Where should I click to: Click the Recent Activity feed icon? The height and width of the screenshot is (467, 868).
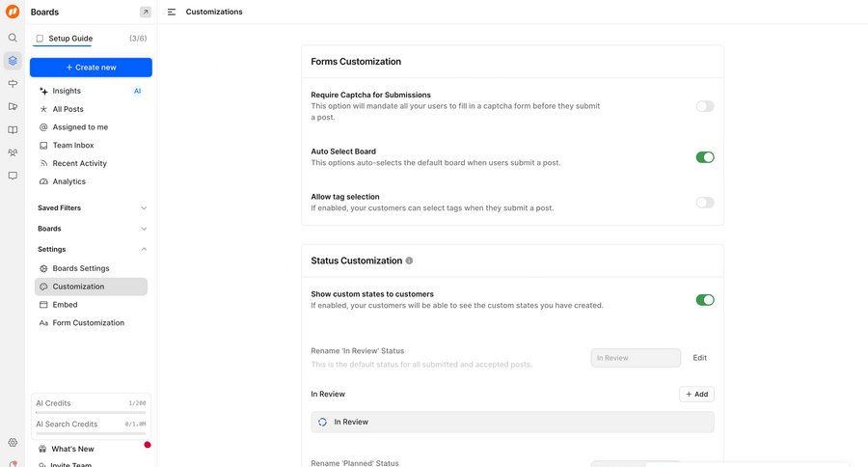[43, 163]
